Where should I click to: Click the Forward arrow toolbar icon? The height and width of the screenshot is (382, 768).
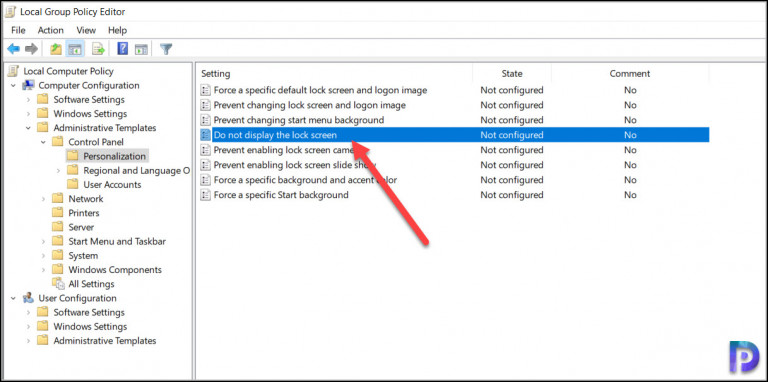pyautogui.click(x=31, y=49)
